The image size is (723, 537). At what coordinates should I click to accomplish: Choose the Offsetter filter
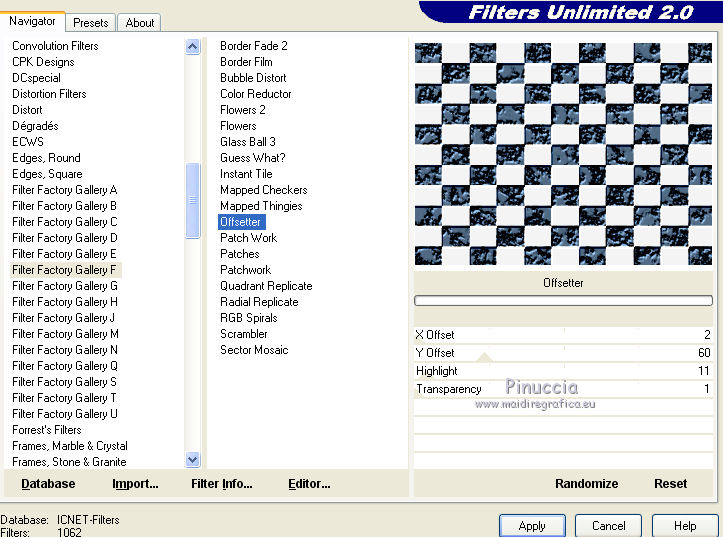pos(241,222)
